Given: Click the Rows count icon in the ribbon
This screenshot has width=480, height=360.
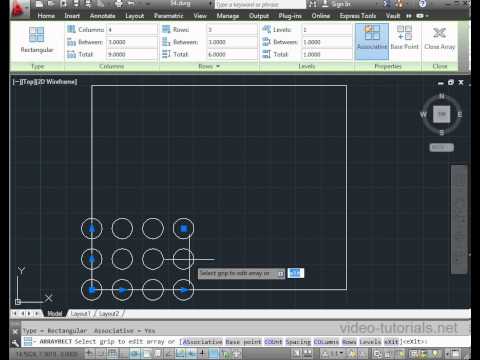Looking at the screenshot, I should (x=166, y=29).
